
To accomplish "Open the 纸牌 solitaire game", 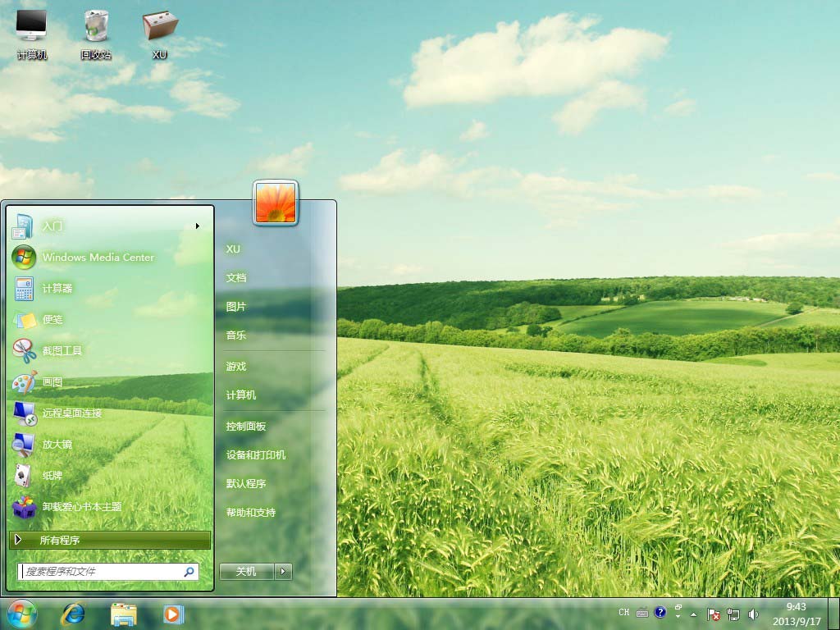I will coord(52,475).
